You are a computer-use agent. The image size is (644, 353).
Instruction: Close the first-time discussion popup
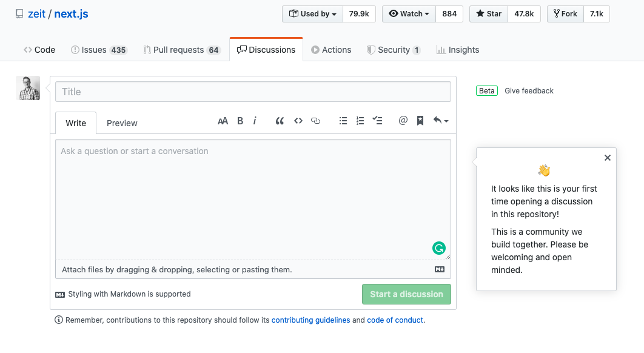tap(608, 158)
